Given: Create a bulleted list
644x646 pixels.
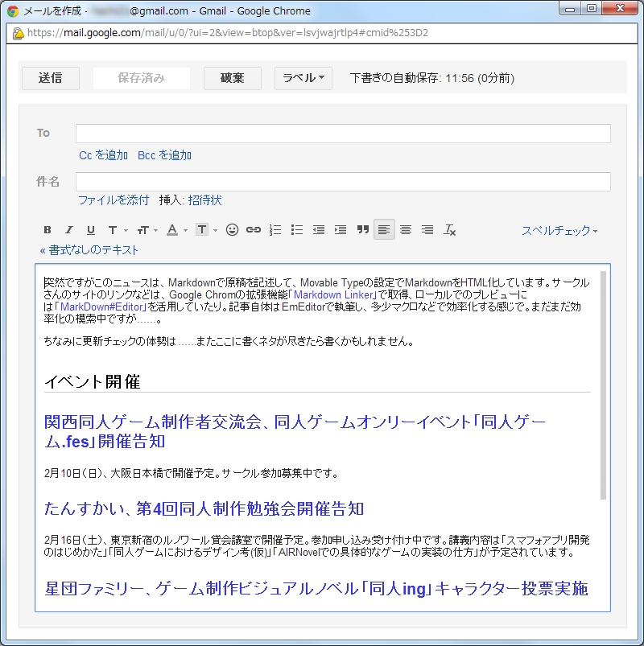Looking at the screenshot, I should click(x=296, y=229).
